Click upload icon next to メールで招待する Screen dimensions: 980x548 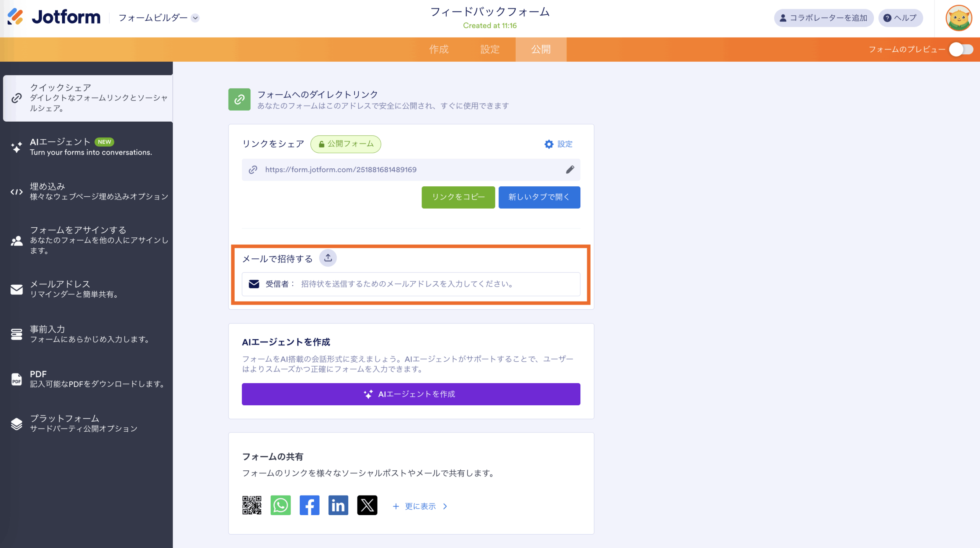328,258
